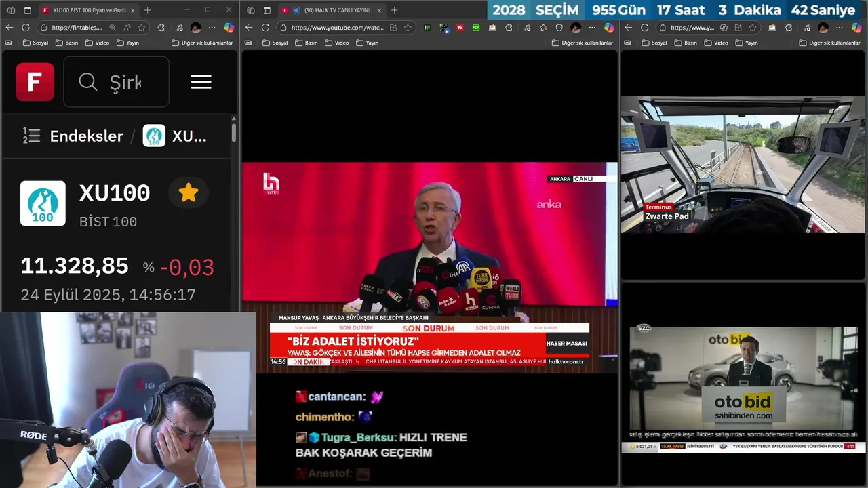Reload the fintables page
The image size is (868, 488).
[26, 28]
